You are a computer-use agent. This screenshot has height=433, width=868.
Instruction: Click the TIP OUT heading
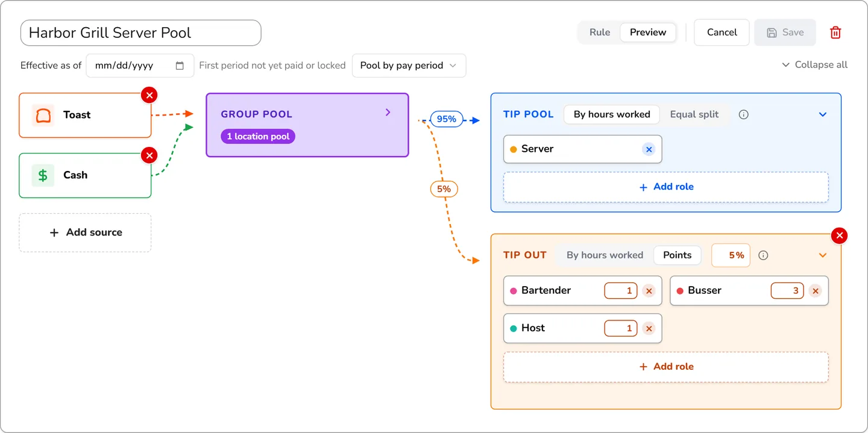525,255
